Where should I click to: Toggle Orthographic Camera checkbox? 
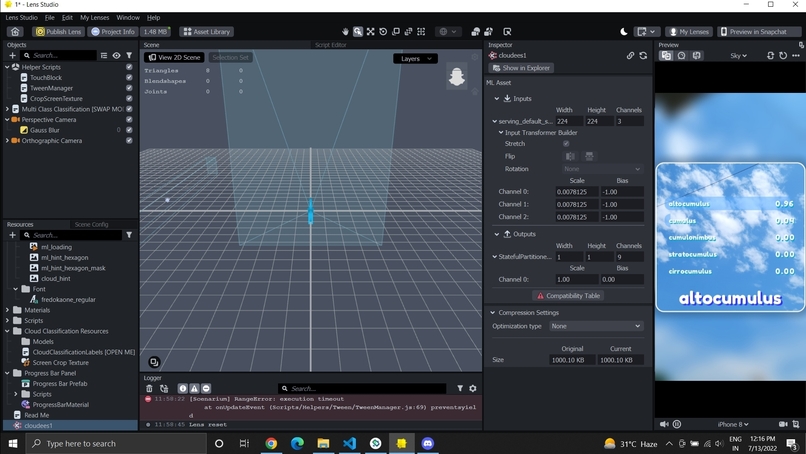(x=129, y=140)
